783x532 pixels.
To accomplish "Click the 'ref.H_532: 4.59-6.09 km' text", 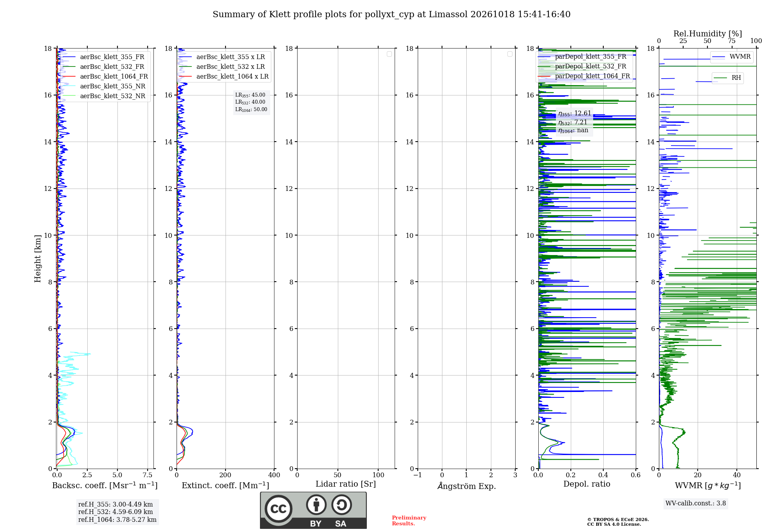I will point(115,512).
